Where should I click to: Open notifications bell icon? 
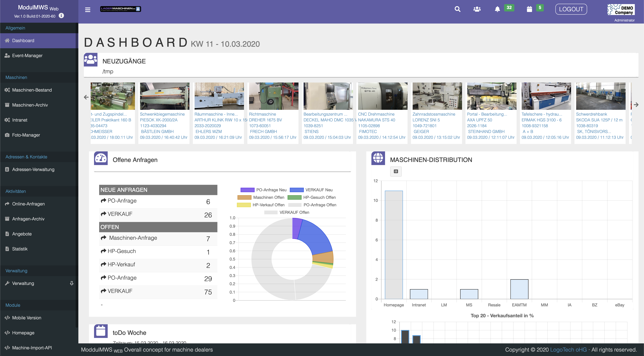[x=497, y=9]
